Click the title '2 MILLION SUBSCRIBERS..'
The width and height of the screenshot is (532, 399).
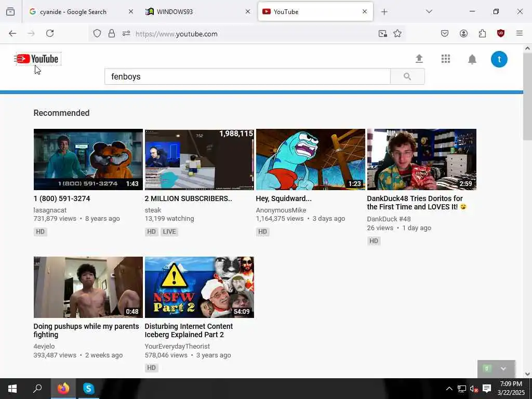[188, 198]
